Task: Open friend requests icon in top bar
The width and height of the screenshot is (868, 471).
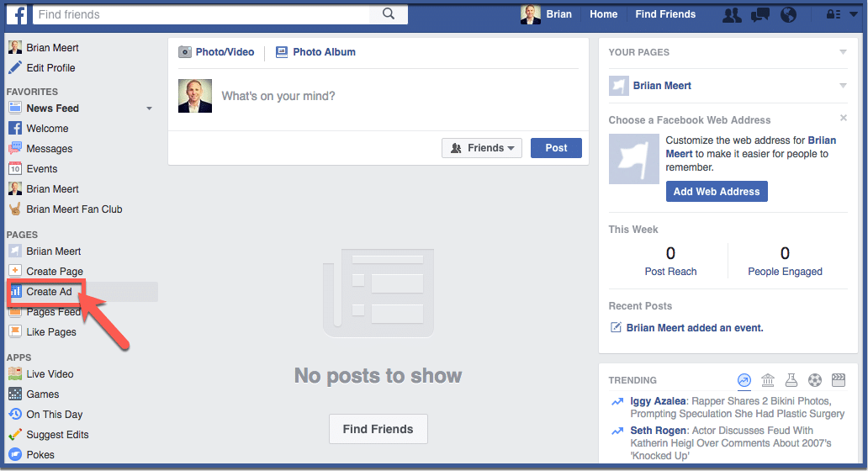Action: click(x=732, y=14)
